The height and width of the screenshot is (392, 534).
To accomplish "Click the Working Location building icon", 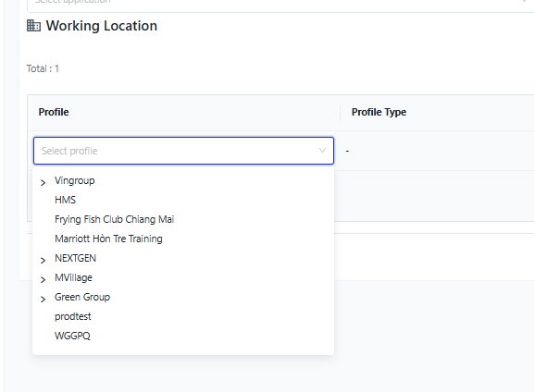I will tap(33, 26).
